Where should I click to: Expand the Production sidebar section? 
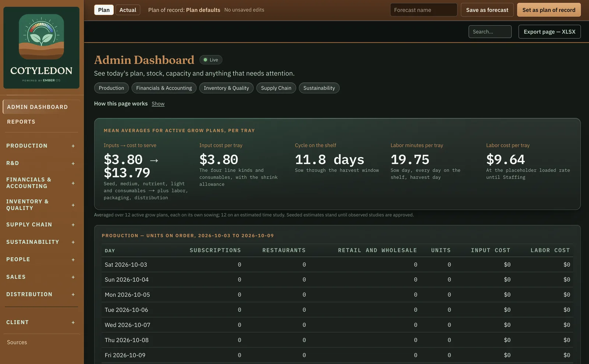[40, 146]
